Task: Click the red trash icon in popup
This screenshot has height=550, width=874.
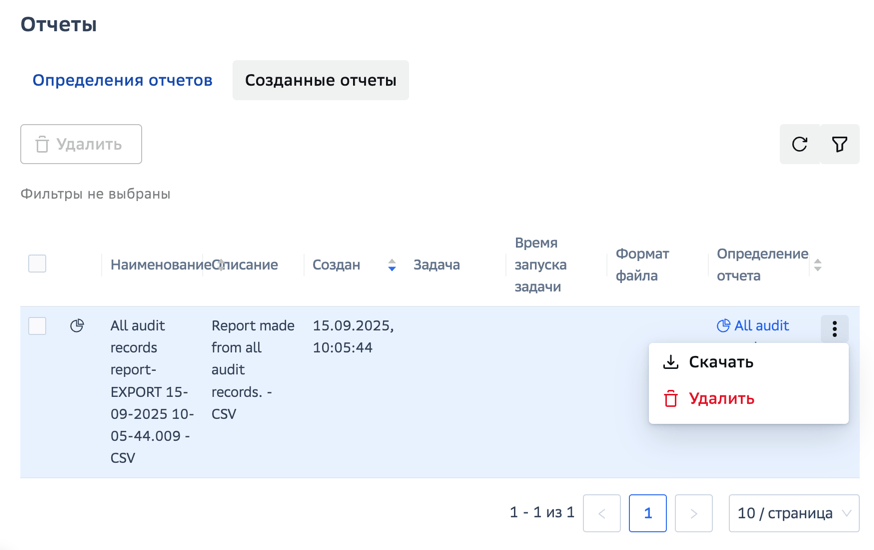Action: pos(671,399)
